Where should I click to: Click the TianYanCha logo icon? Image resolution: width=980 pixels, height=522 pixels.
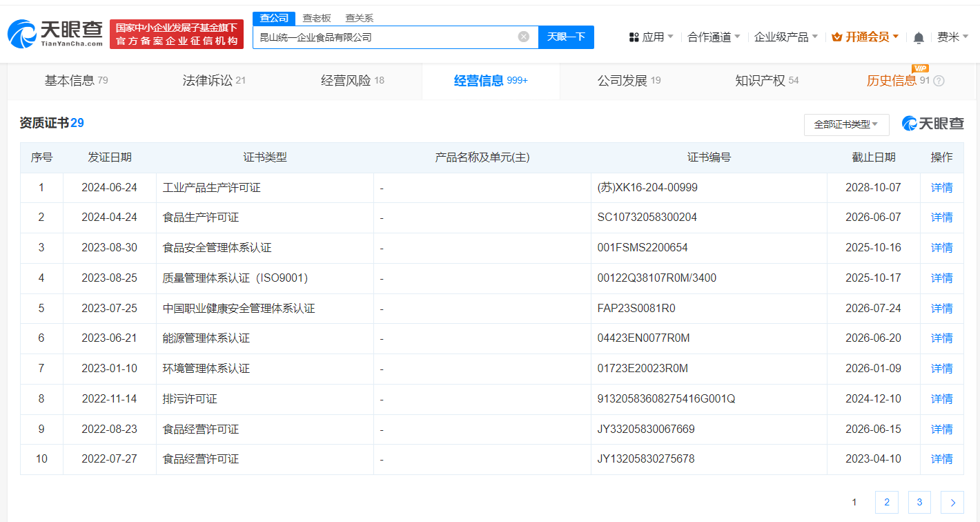pos(22,35)
